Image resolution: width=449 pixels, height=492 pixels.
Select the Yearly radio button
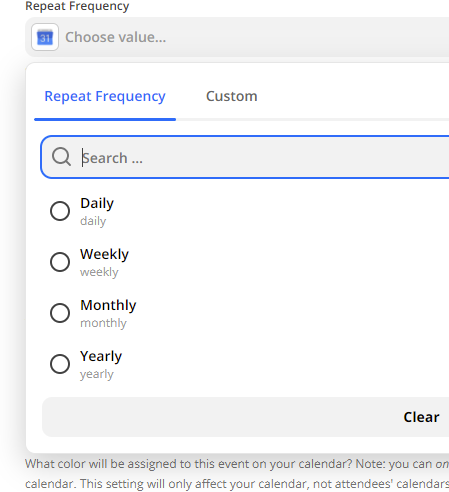60,364
